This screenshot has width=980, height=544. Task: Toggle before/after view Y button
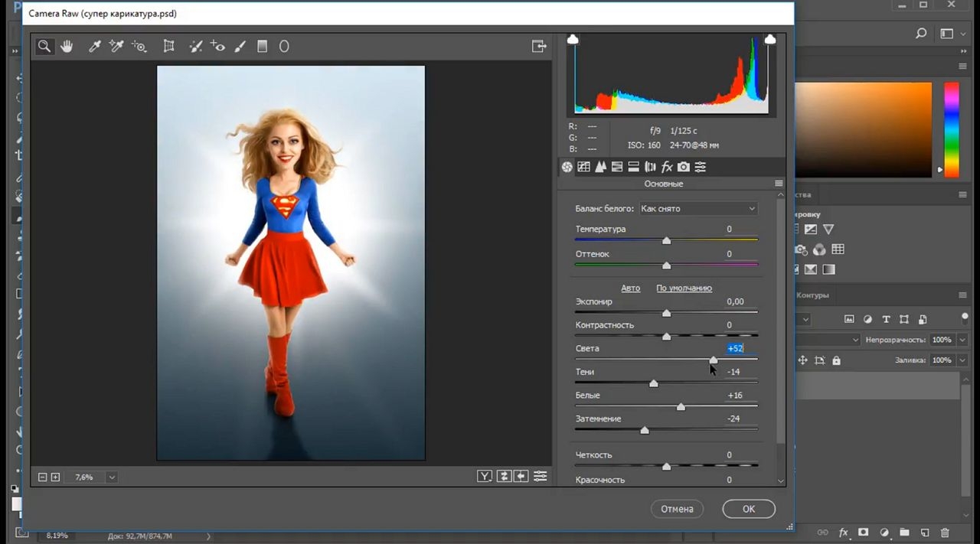[x=485, y=476]
